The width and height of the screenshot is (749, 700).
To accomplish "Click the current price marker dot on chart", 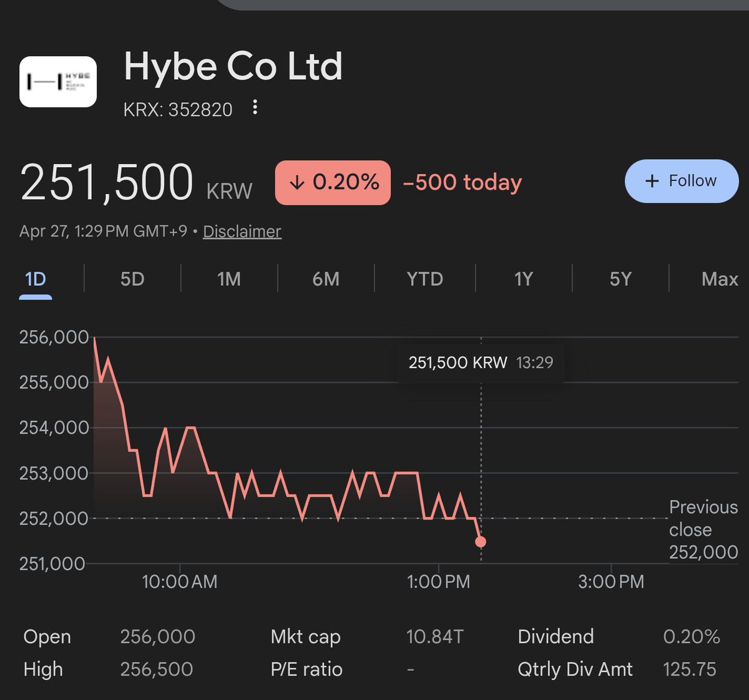I will 480,542.
